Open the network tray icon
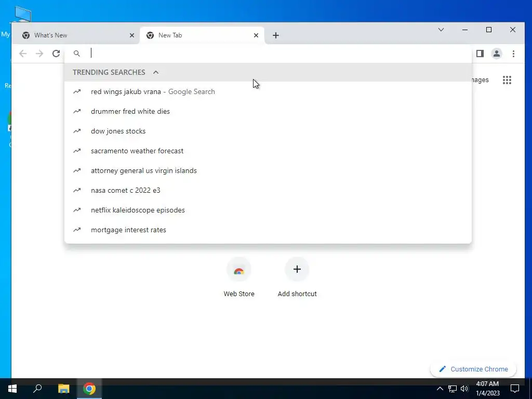 [453, 389]
